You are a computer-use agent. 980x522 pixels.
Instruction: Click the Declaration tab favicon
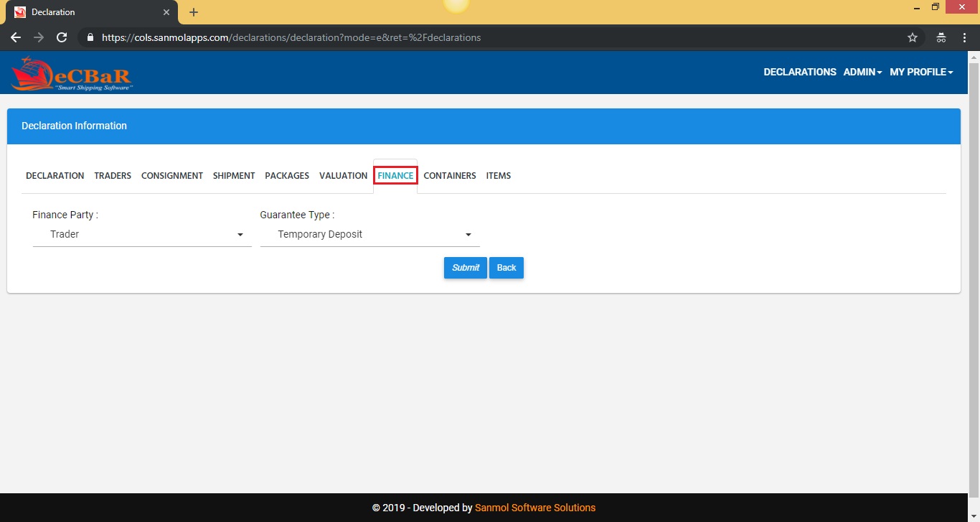20,12
